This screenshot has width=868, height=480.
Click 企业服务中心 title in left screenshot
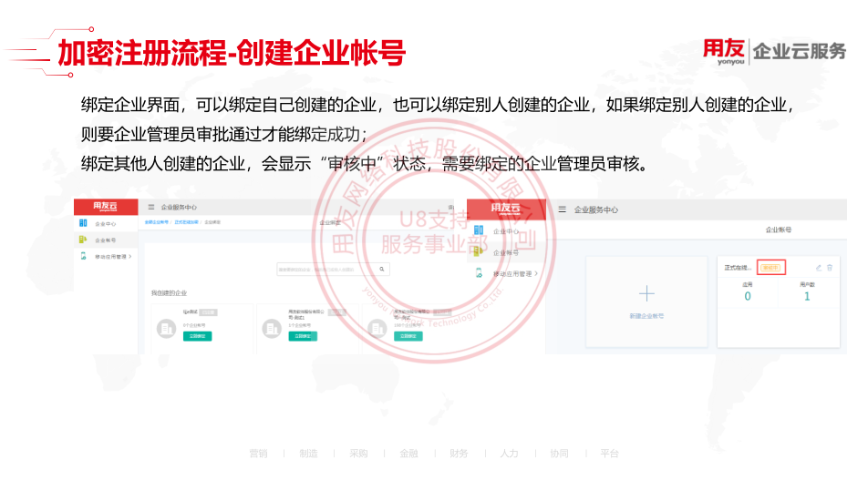[x=179, y=208]
